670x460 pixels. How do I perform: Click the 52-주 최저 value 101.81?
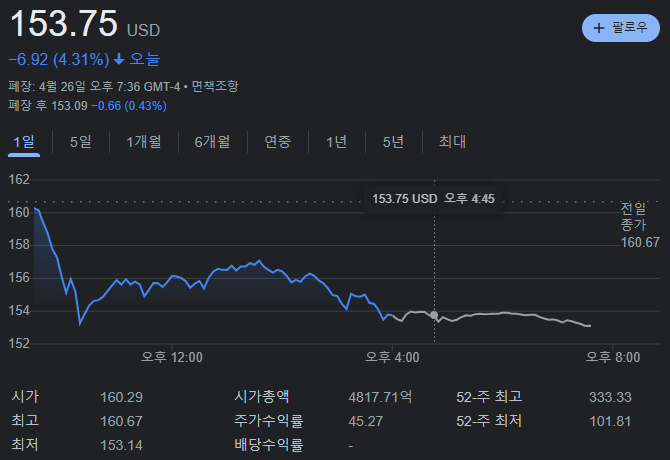(x=610, y=422)
